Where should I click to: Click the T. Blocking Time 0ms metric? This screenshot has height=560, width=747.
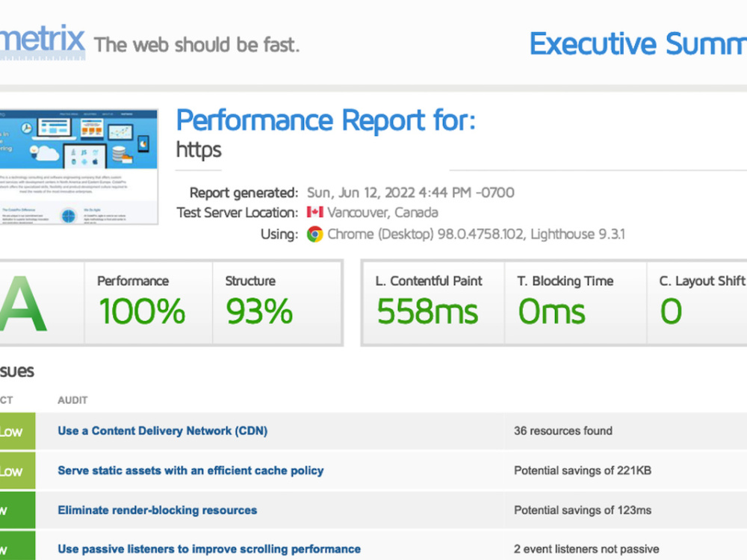[x=575, y=302]
